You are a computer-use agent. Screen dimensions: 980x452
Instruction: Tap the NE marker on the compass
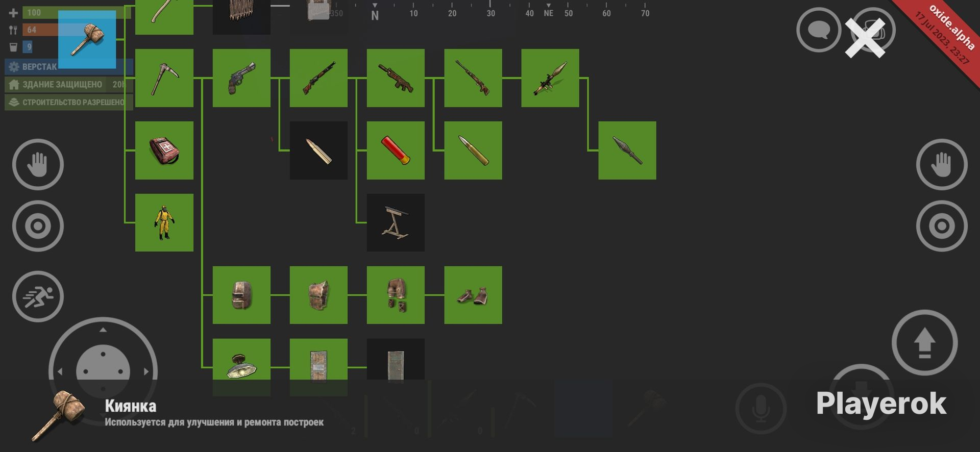tap(549, 13)
